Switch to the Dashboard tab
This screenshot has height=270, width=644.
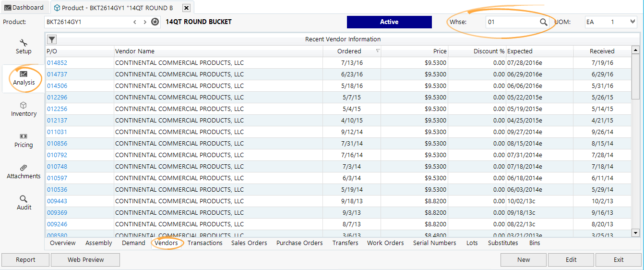(x=24, y=8)
